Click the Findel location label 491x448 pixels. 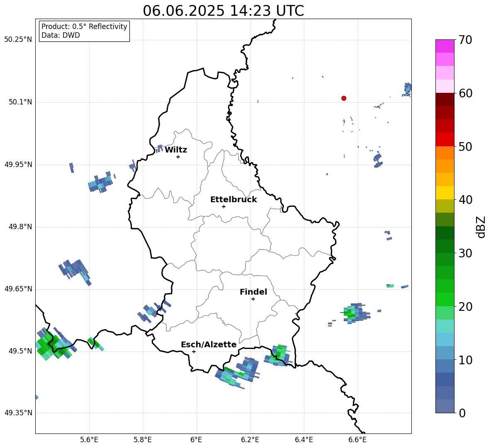coord(253,292)
